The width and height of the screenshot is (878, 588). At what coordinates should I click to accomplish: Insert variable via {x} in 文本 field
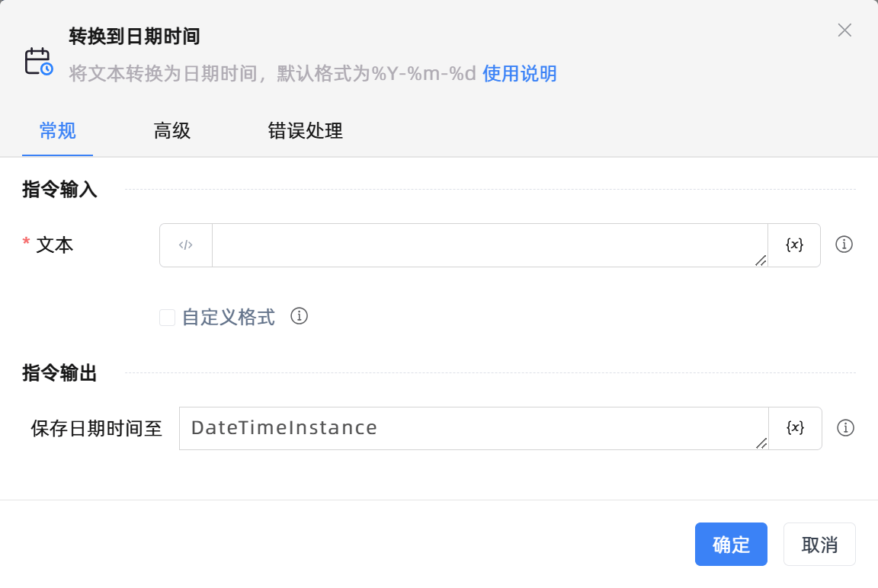pyautogui.click(x=794, y=245)
